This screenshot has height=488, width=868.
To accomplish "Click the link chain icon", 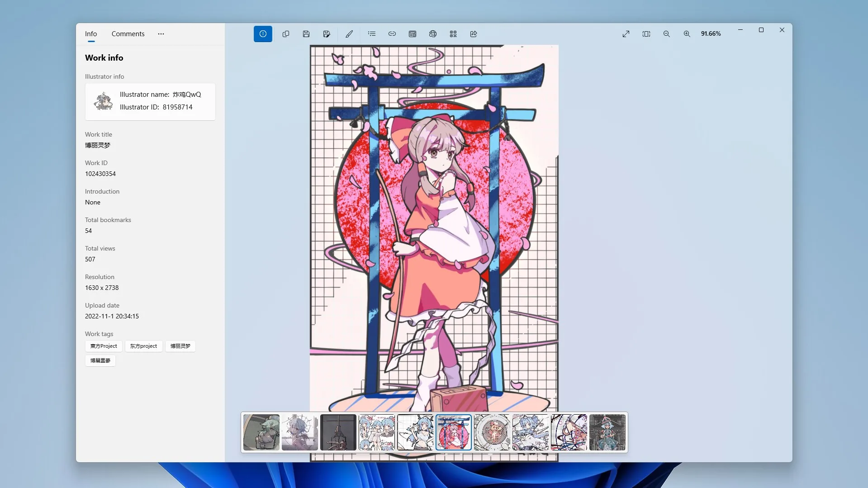I will (392, 34).
